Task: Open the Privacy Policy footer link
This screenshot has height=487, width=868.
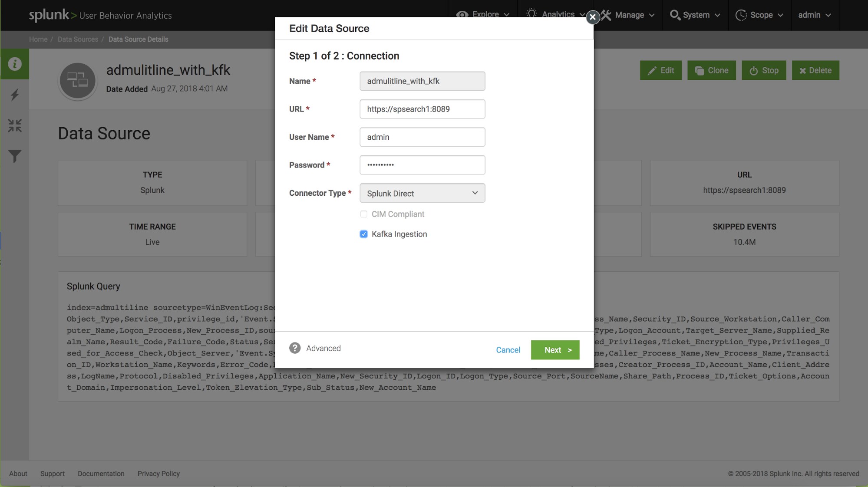Action: 158,474
